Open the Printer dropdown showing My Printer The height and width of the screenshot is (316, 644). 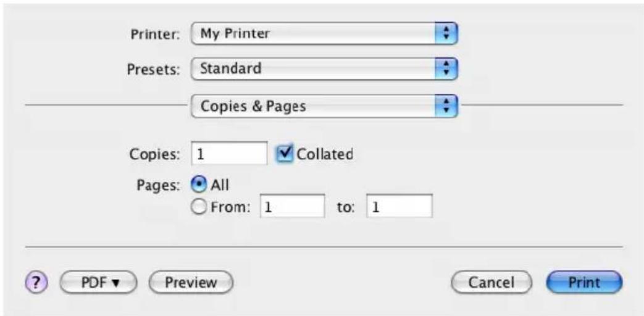point(324,34)
